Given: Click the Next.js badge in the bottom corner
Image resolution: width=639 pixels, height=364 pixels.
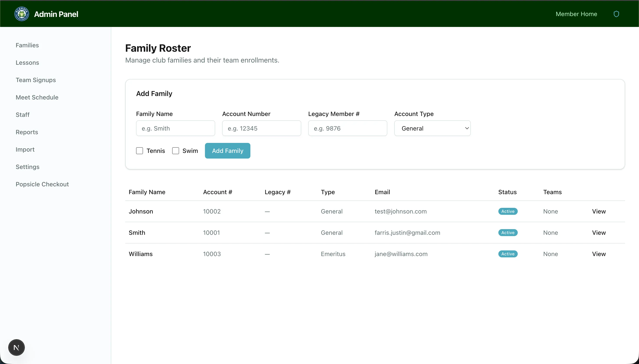Looking at the screenshot, I should [x=17, y=347].
